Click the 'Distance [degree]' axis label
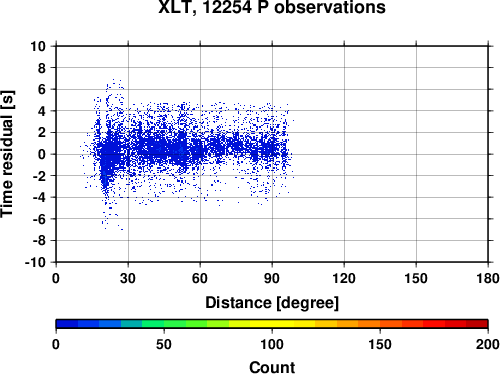500x374 pixels. click(x=272, y=303)
